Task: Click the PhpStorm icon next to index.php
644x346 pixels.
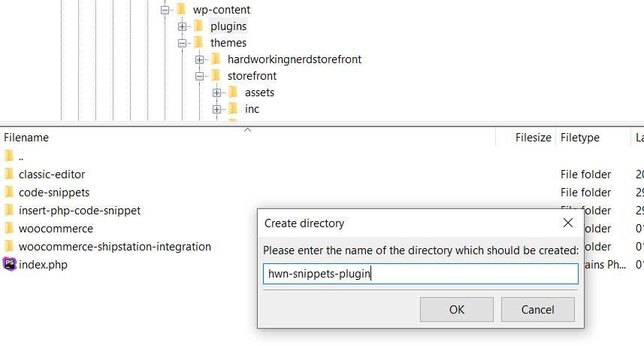Action: 10,265
